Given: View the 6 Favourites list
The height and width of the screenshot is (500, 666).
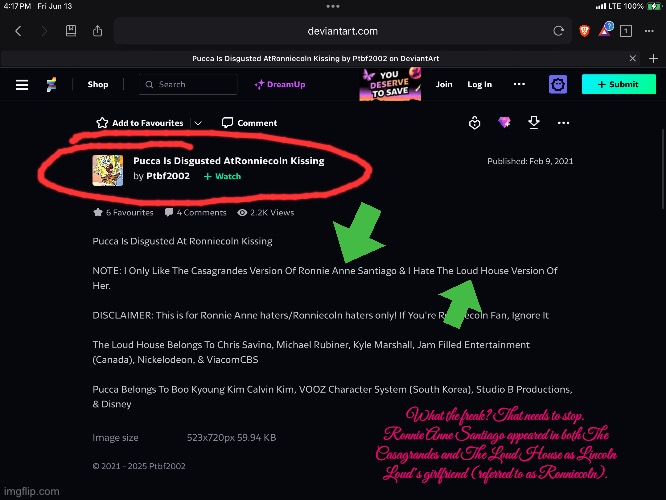Looking at the screenshot, I should (123, 212).
